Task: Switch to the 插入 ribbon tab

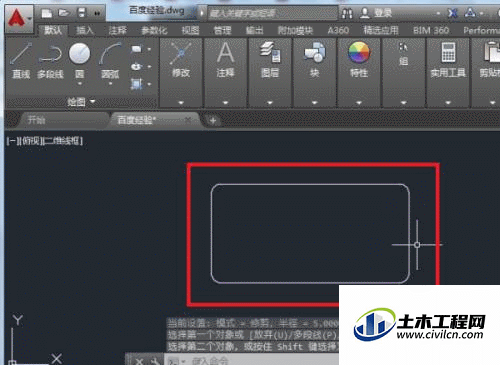Action: pos(84,31)
